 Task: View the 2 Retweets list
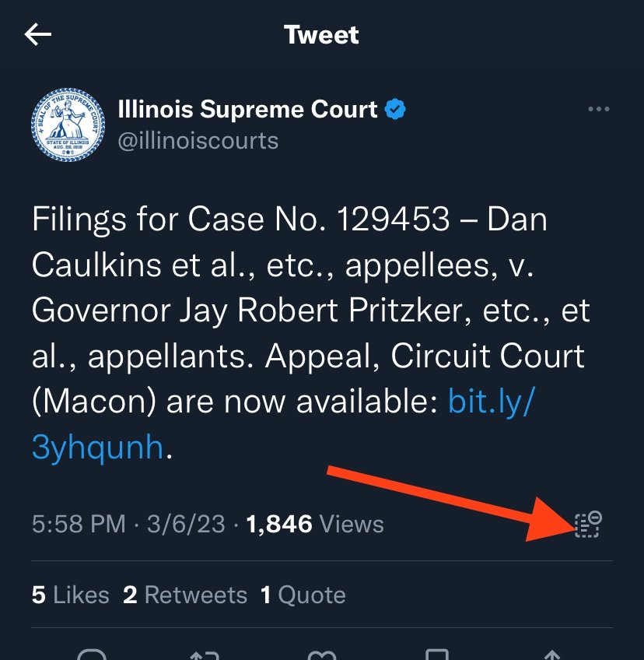[x=185, y=595]
